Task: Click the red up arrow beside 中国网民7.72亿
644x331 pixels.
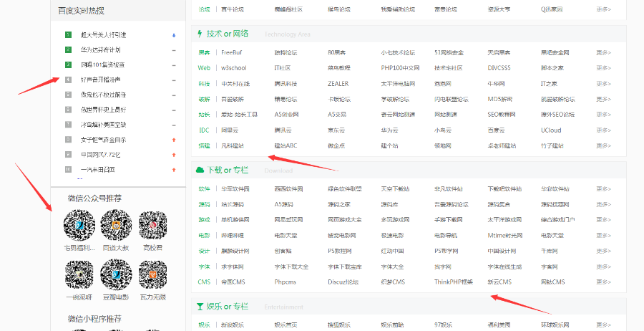Action: 174,155
